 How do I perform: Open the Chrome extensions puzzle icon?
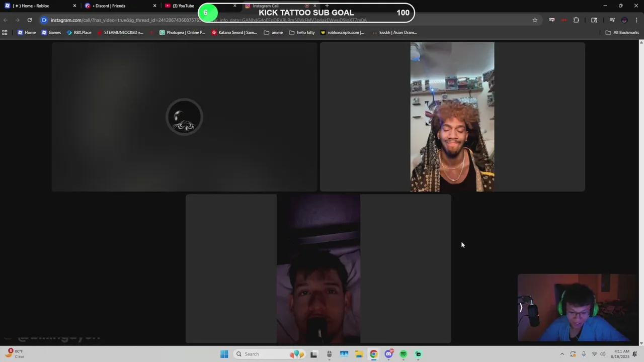pos(576,20)
